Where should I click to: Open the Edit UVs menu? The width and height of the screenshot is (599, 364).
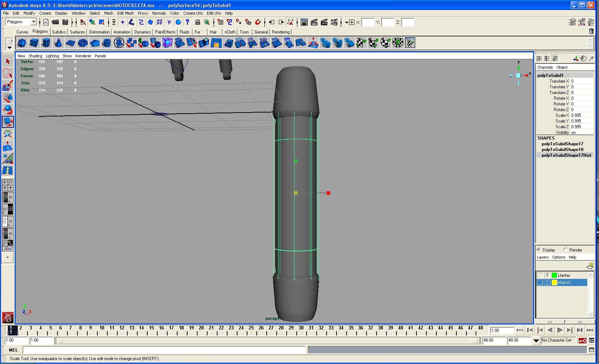214,13
